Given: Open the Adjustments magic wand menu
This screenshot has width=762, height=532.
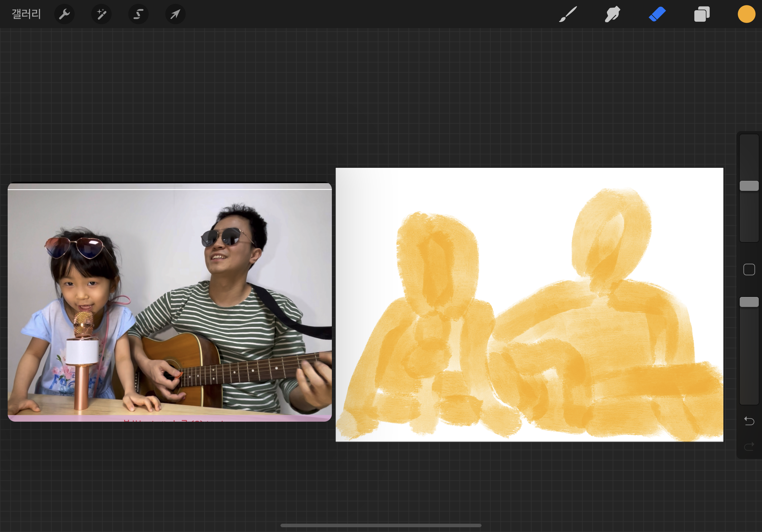Looking at the screenshot, I should pyautogui.click(x=101, y=14).
